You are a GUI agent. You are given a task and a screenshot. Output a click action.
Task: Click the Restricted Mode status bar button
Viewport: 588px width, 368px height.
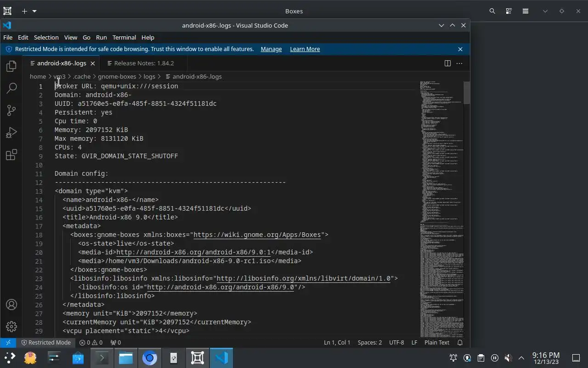[x=46, y=342]
